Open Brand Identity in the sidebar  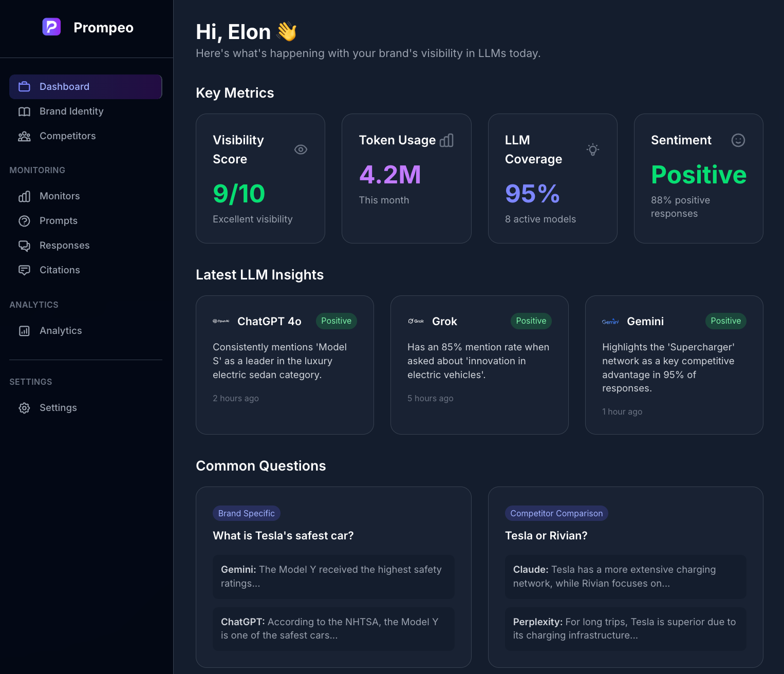pyautogui.click(x=86, y=111)
